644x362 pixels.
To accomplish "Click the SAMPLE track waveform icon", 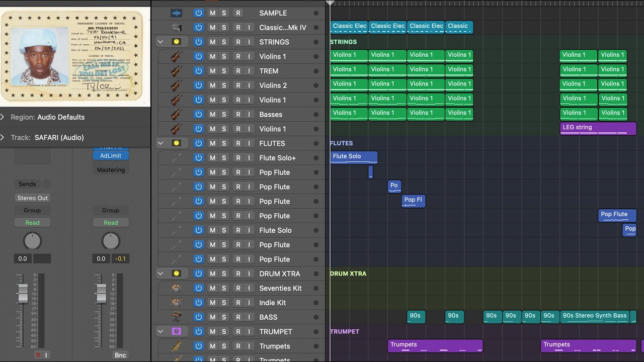I will coord(177,13).
